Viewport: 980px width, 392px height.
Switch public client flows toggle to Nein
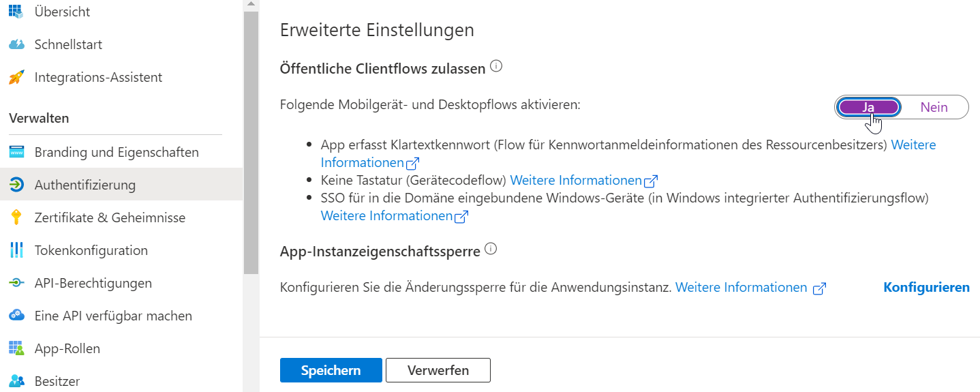coord(934,107)
